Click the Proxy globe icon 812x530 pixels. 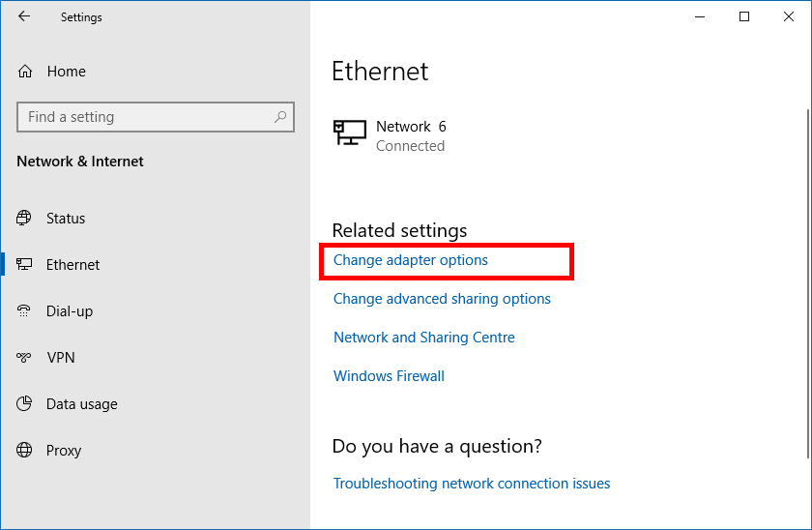tap(25, 451)
